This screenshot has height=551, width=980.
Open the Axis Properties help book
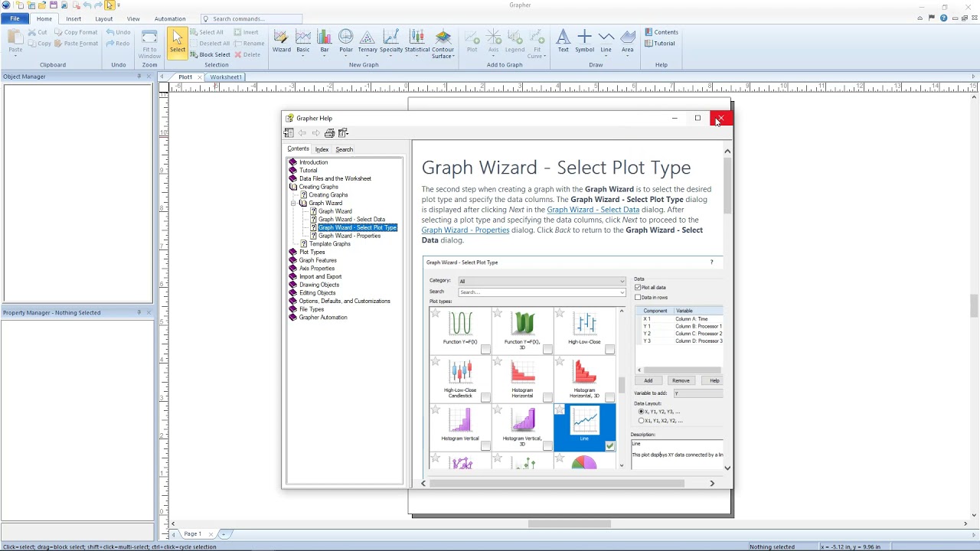pyautogui.click(x=317, y=268)
